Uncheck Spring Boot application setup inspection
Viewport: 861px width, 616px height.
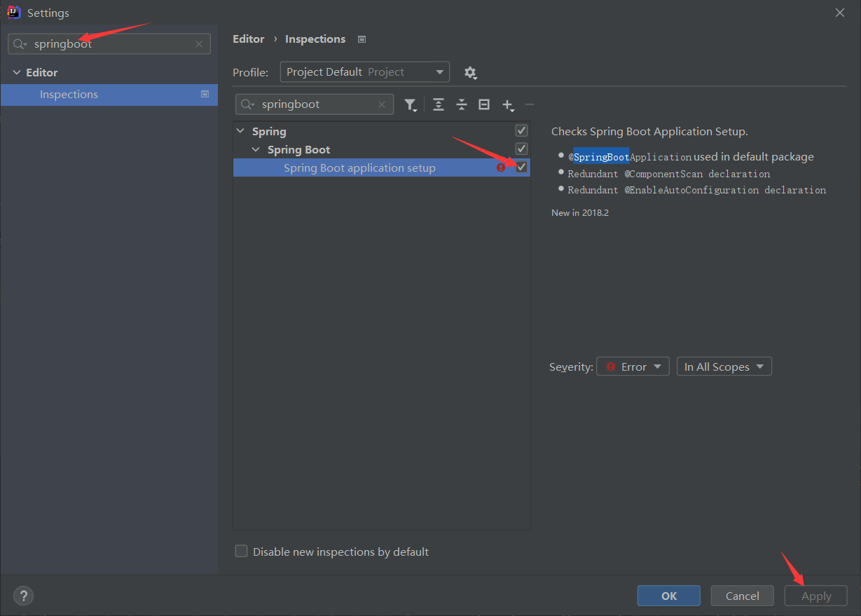pyautogui.click(x=521, y=167)
